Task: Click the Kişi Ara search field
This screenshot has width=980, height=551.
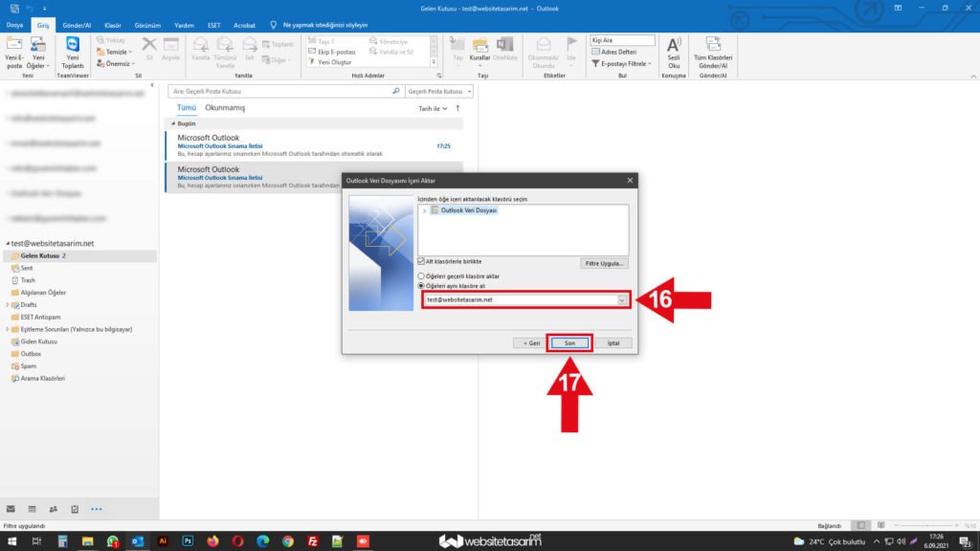Action: [621, 40]
